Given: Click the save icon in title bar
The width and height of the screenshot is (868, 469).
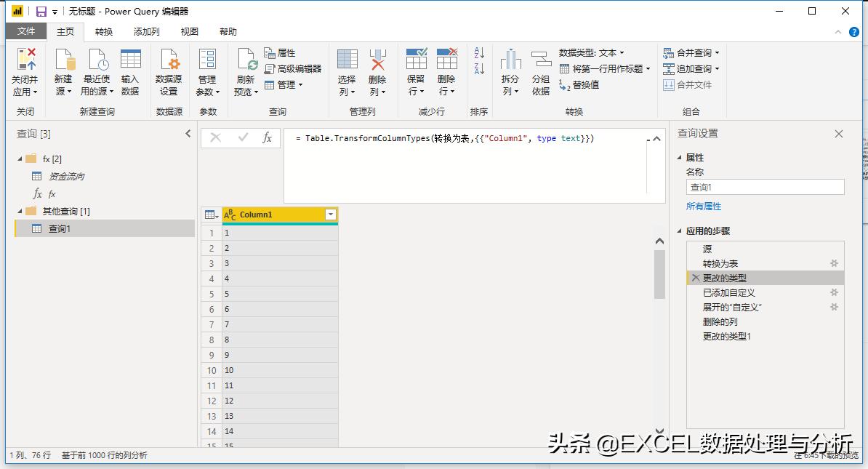Looking at the screenshot, I should pyautogui.click(x=41, y=11).
